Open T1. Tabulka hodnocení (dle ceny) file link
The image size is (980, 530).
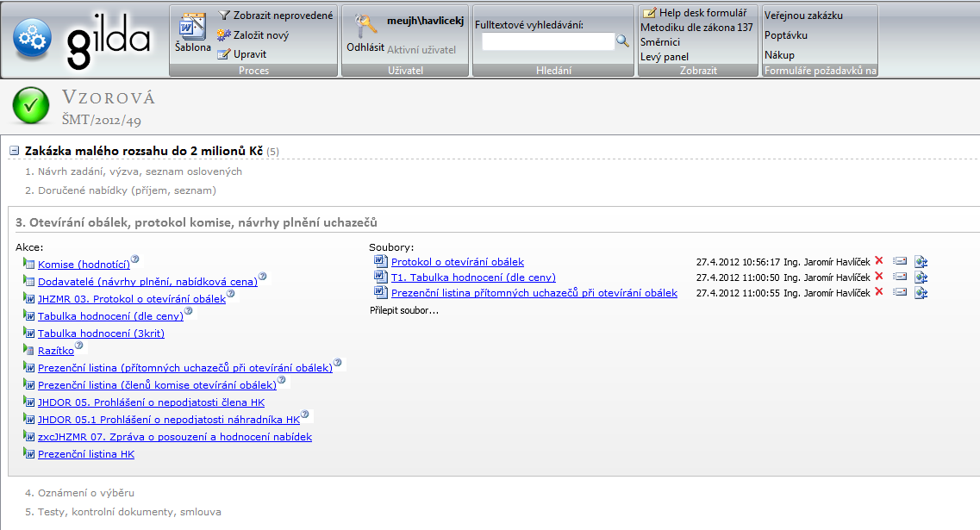(473, 277)
